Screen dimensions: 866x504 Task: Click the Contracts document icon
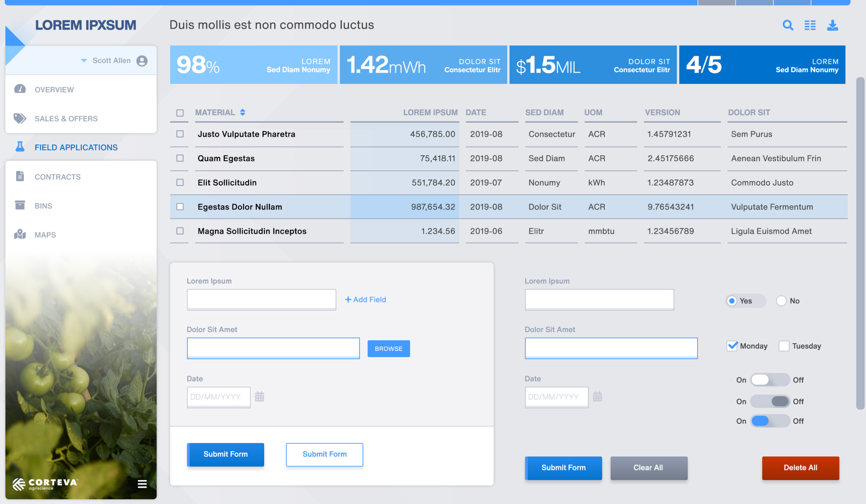click(x=20, y=176)
